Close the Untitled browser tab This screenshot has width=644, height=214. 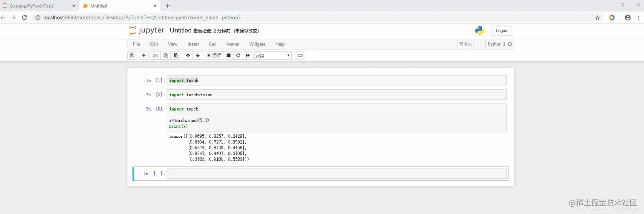[x=155, y=6]
